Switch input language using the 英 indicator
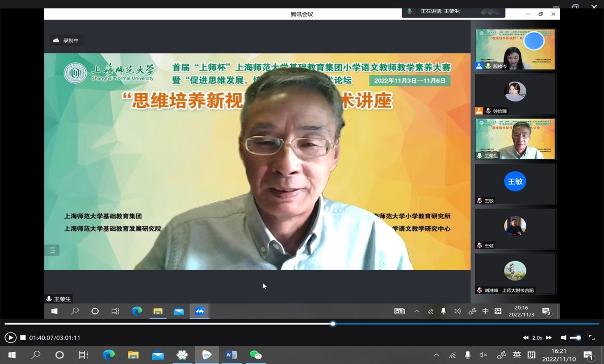This screenshot has width=604, height=364. (517, 355)
